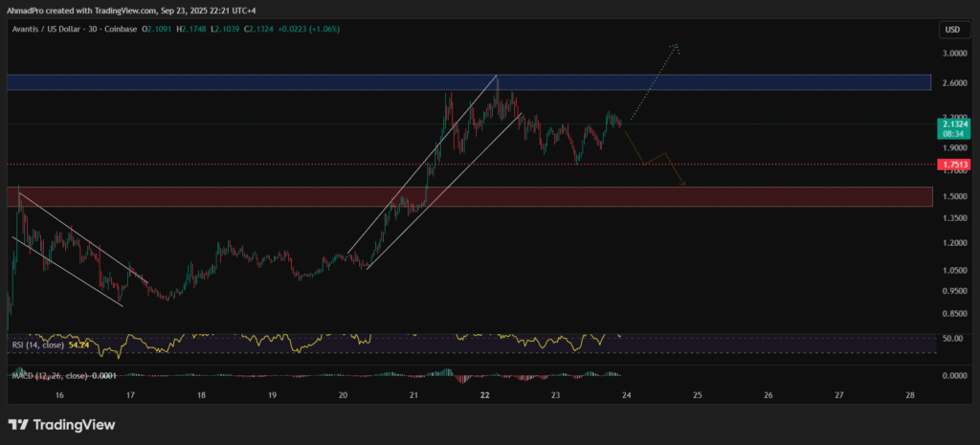Click the 3.0000 price scale label
The height and width of the screenshot is (445, 980).
(x=954, y=54)
